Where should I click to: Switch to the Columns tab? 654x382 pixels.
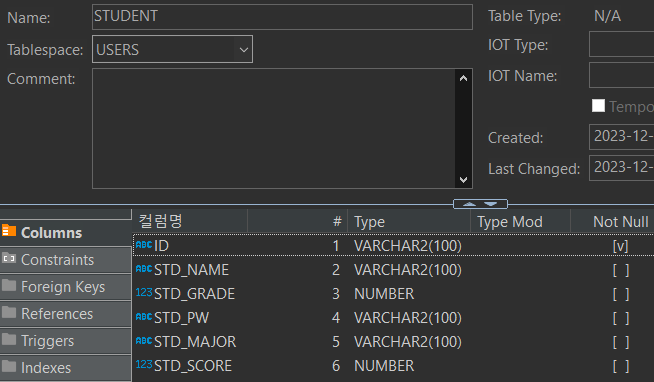tap(65, 233)
